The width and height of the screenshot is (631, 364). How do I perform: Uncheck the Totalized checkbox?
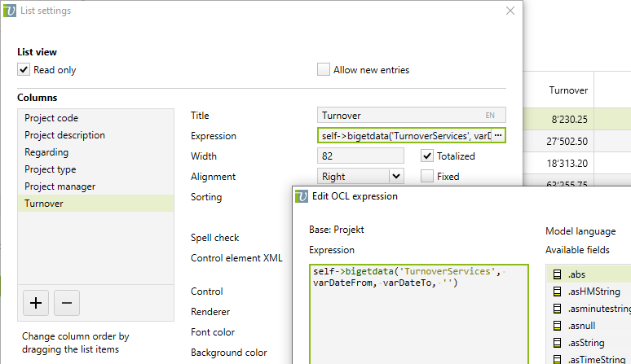point(427,156)
